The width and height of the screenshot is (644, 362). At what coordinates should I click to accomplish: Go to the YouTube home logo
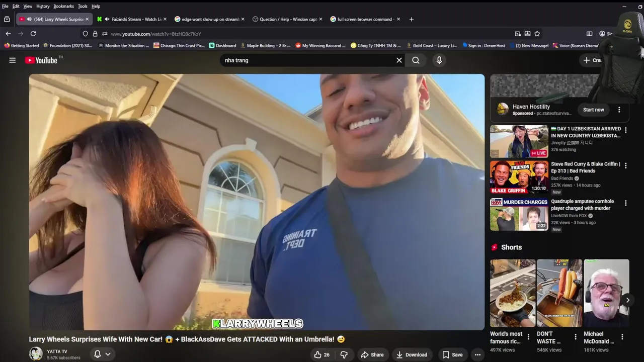click(x=41, y=60)
